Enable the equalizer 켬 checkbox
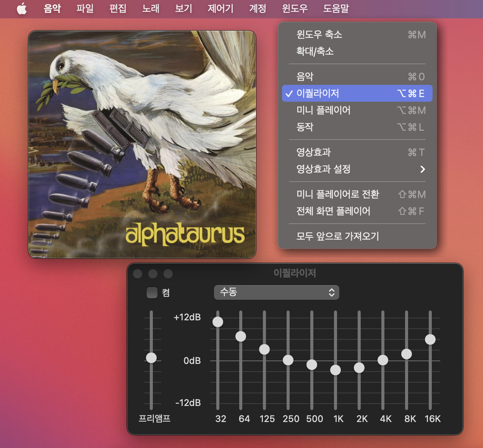 pos(152,293)
